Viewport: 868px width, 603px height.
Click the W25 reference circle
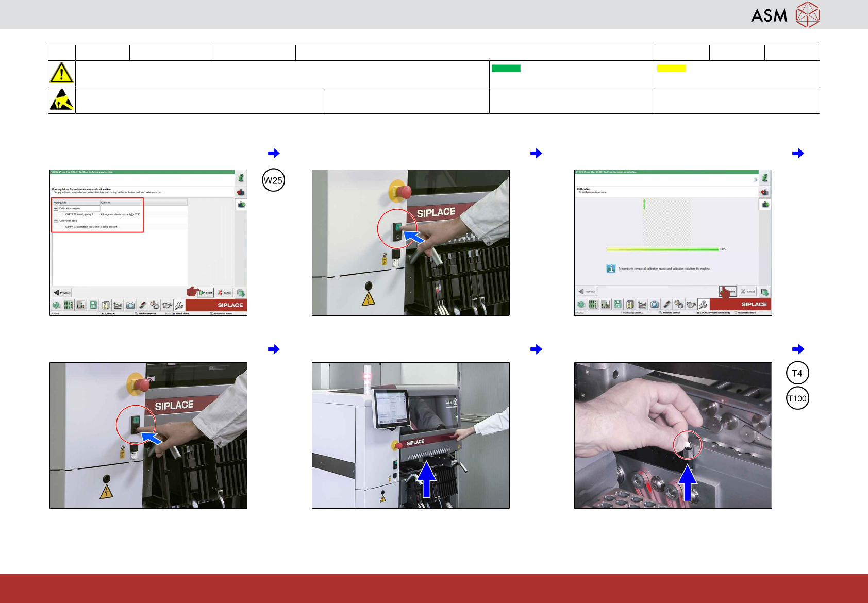pos(273,180)
